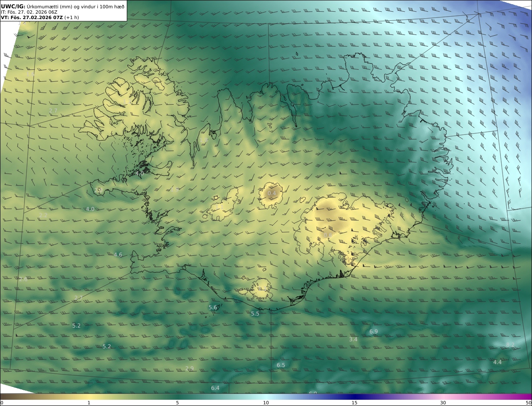Screen dimensions: 532x406
Task: Click the colorbar tick label '15'
Action: 355,403
